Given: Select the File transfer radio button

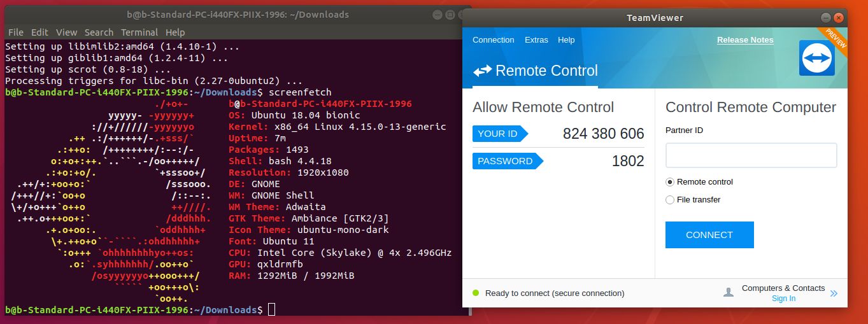Looking at the screenshot, I should click(669, 200).
